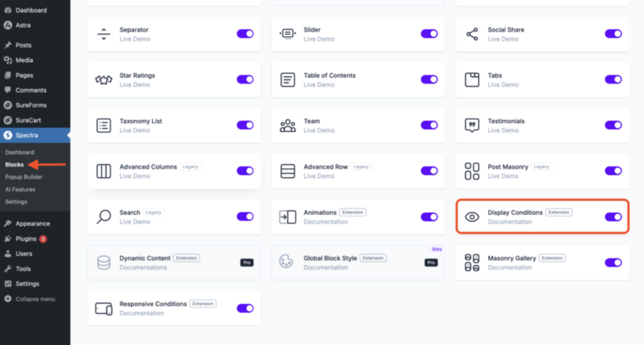Click the Star Ratings block icon
The image size is (644, 345).
pos(103,80)
